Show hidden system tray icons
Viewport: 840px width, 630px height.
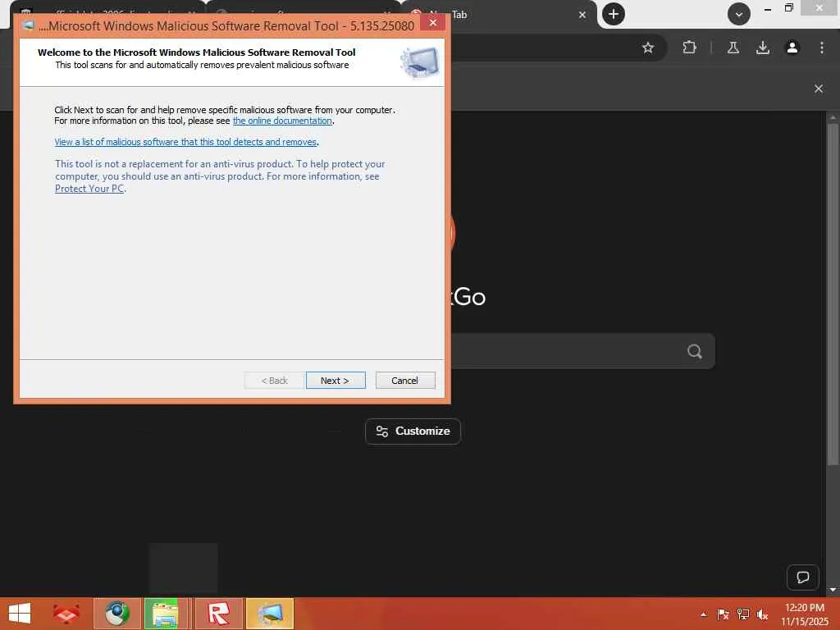[x=704, y=614]
